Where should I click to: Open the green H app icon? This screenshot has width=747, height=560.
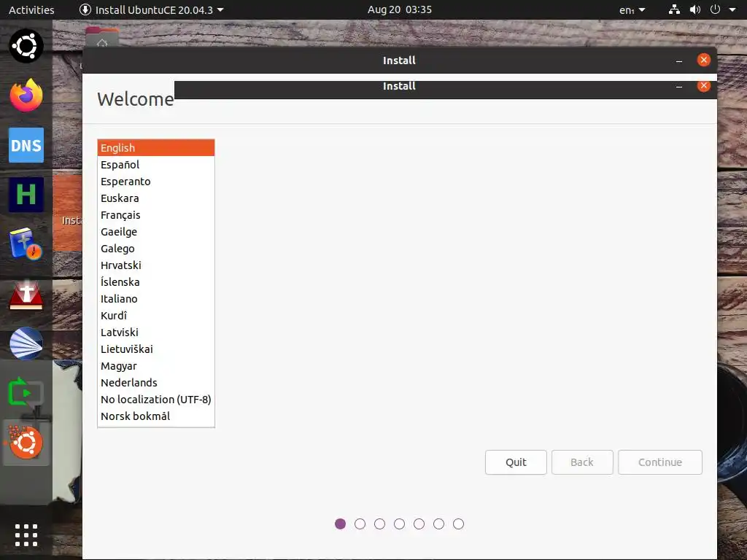tap(26, 195)
